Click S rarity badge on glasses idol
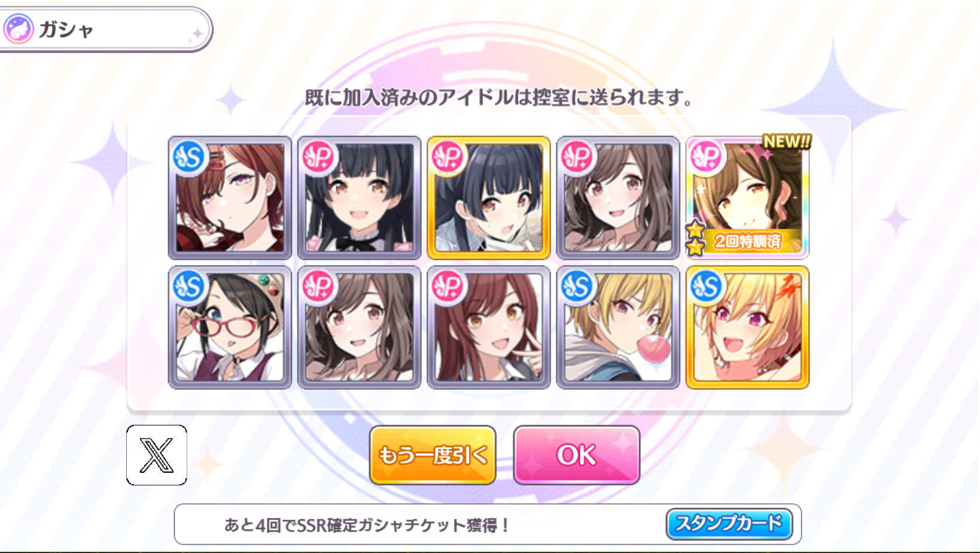 189,287
